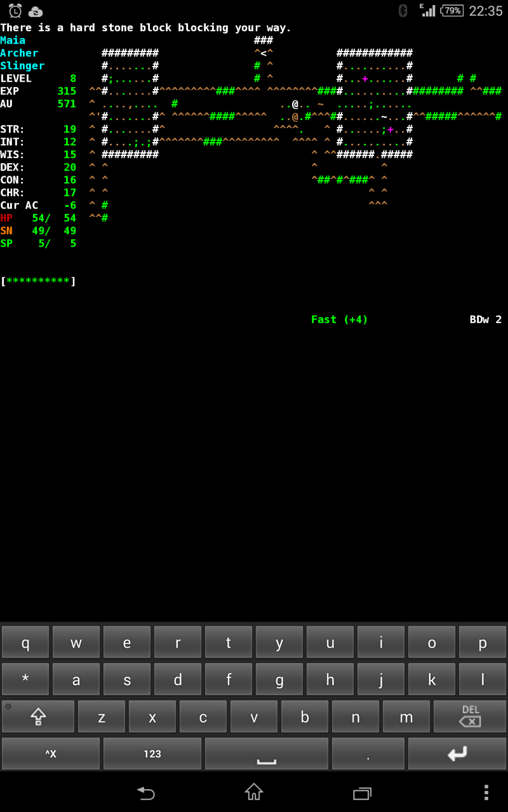Tap the d key on keyboard

(178, 679)
